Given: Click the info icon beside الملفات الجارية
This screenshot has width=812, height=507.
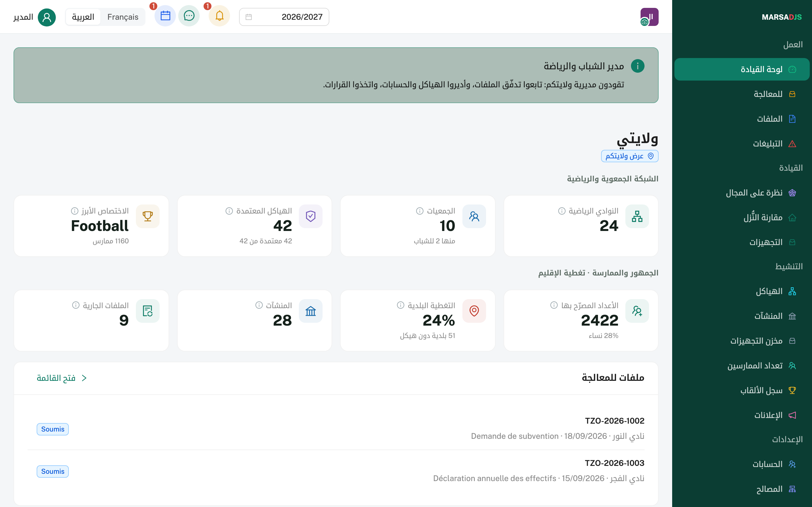Looking at the screenshot, I should (x=76, y=305).
